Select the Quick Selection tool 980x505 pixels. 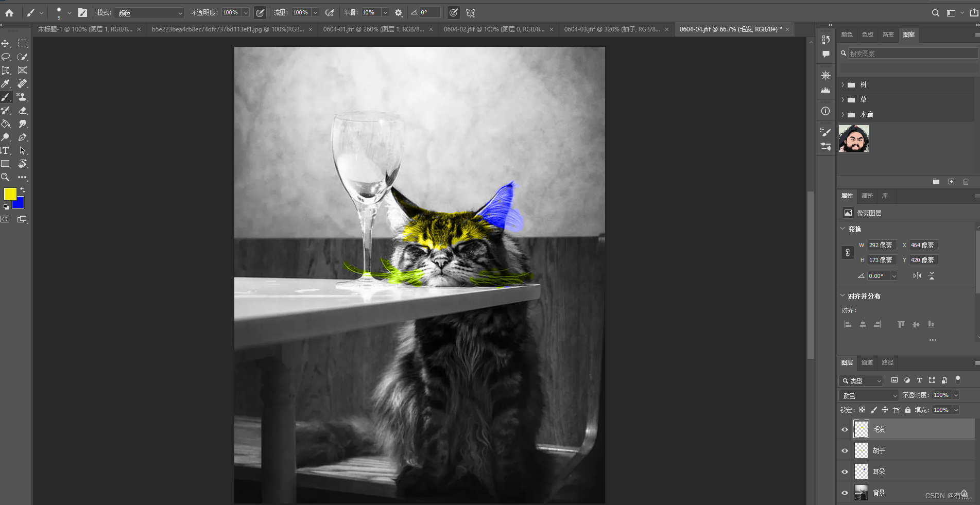click(22, 57)
